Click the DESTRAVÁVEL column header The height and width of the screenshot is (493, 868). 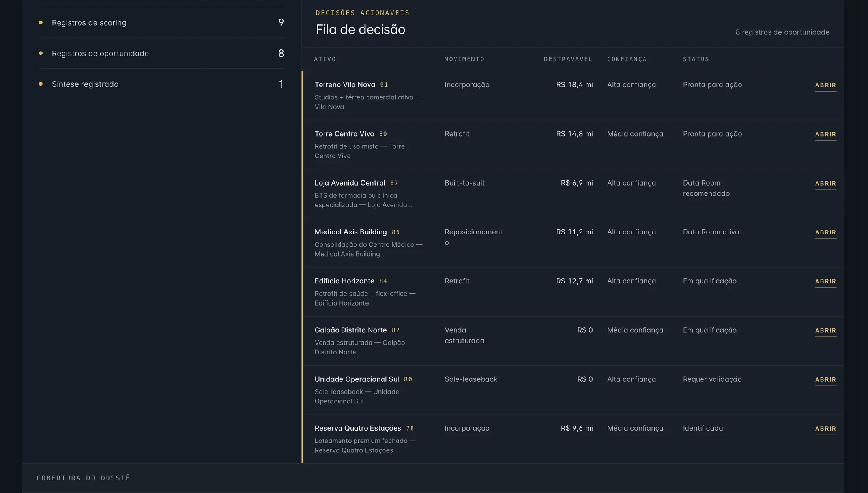click(x=568, y=59)
